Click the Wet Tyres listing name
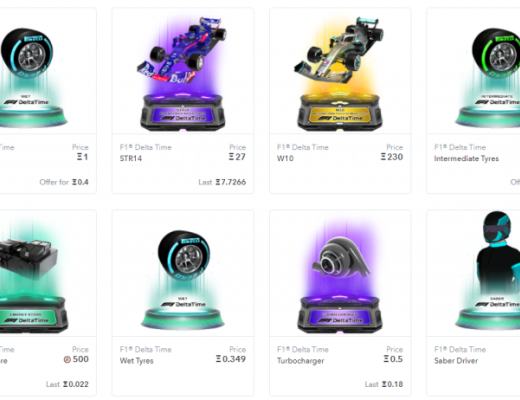 (136, 361)
